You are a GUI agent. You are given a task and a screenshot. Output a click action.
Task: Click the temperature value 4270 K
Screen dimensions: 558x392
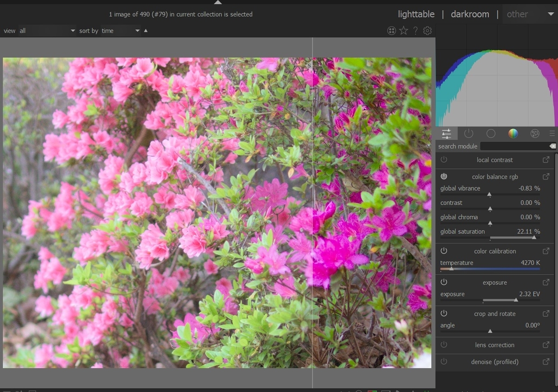(530, 263)
